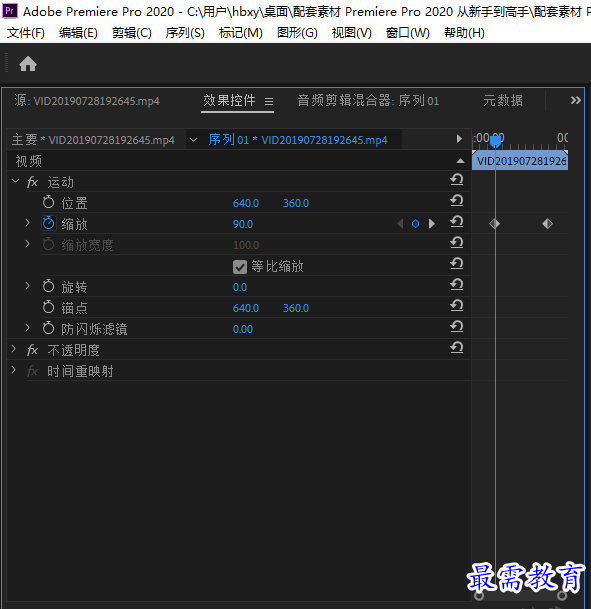The width and height of the screenshot is (591, 609).
Task: Expand the 防闪烁滤镜 property
Action: (27, 328)
